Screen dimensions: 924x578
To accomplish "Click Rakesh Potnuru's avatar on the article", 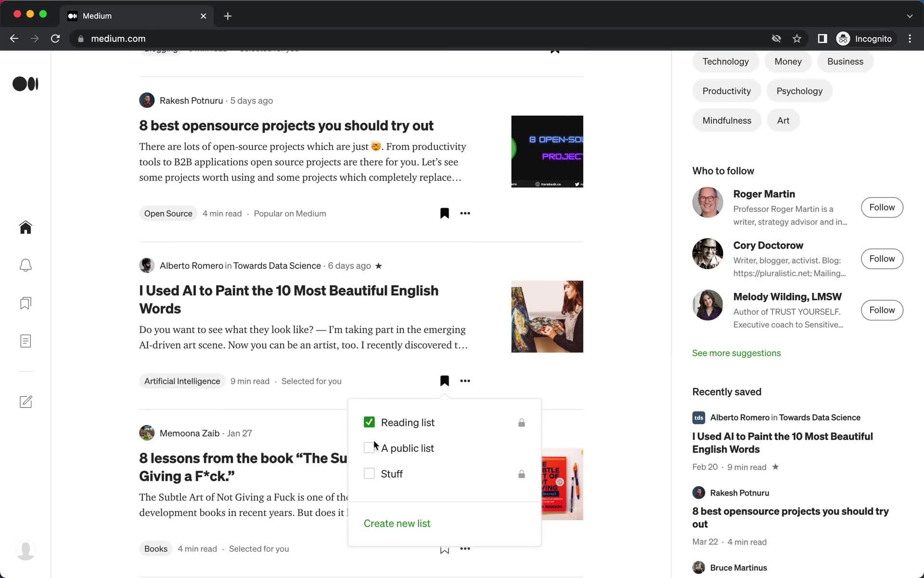I will pyautogui.click(x=147, y=100).
